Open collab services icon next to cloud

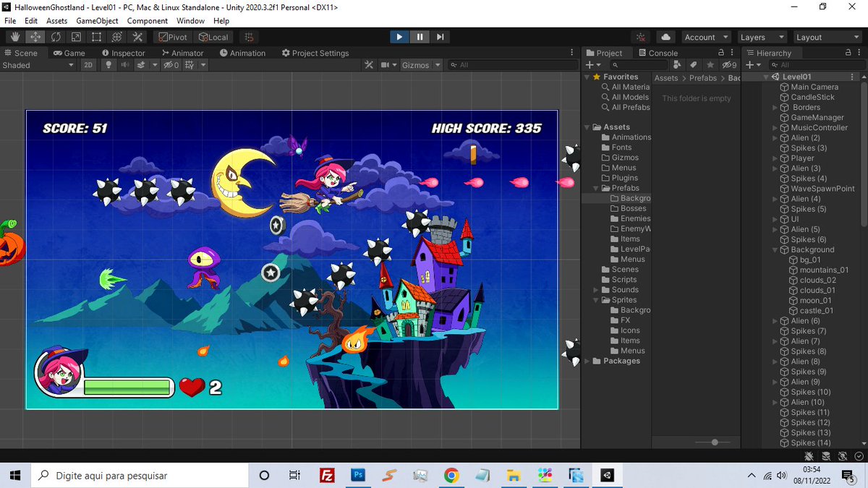point(641,37)
